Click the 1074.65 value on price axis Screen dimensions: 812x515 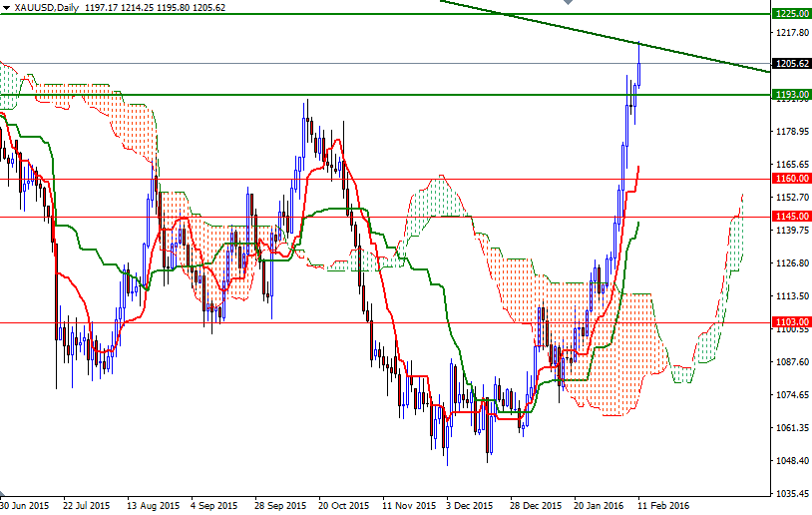pyautogui.click(x=792, y=395)
